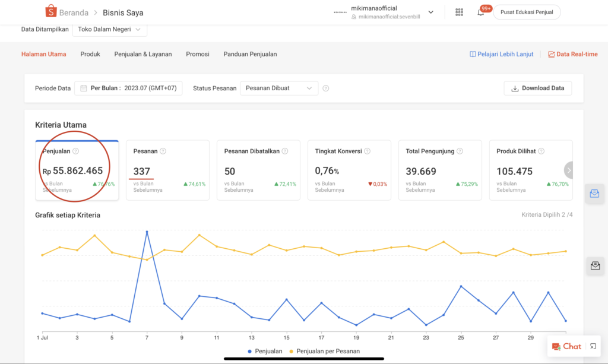608x364 pixels.
Task: Open the apps grid menu icon
Action: tap(459, 12)
